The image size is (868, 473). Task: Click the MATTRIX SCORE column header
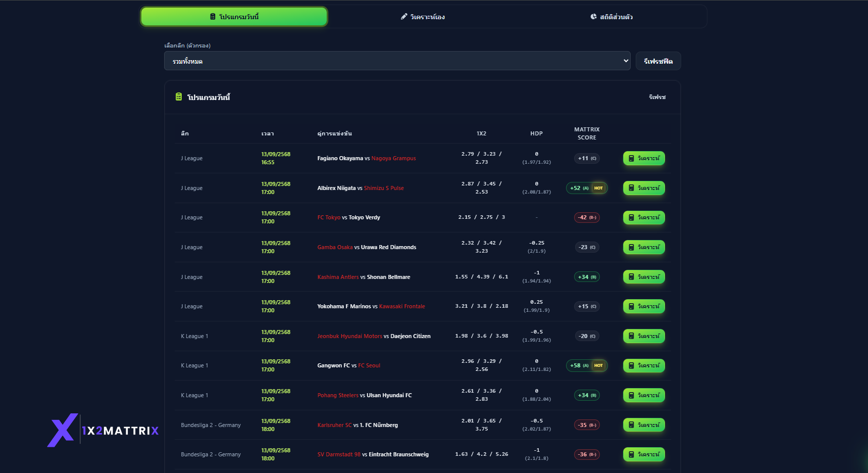coord(587,133)
